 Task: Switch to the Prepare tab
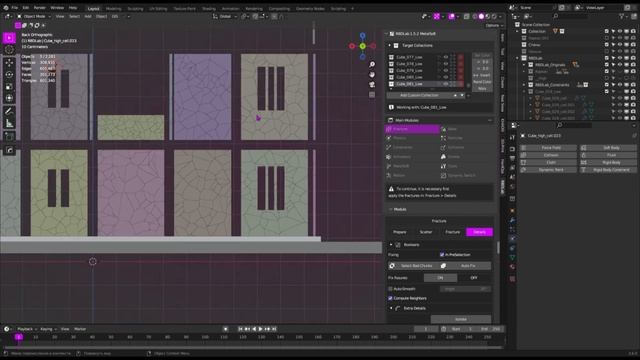point(400,232)
